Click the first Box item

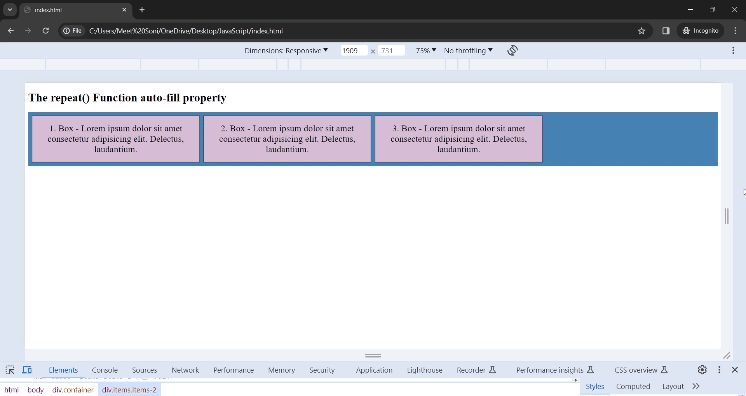(x=116, y=139)
